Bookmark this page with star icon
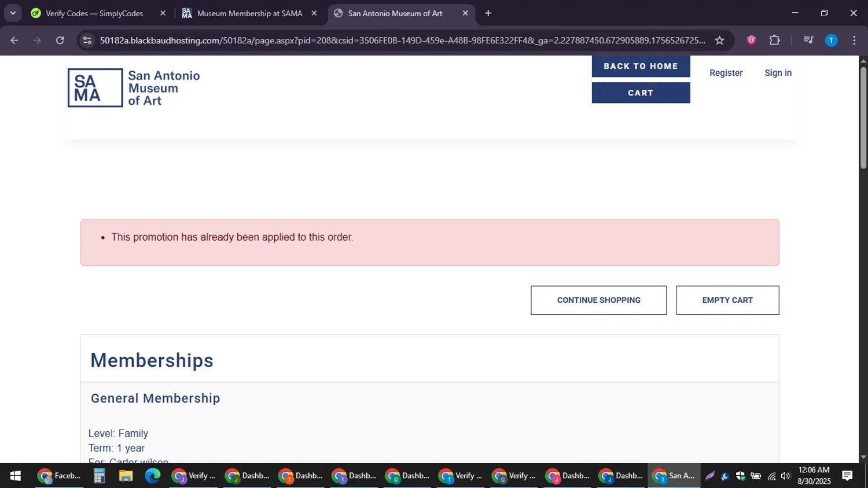 point(719,41)
